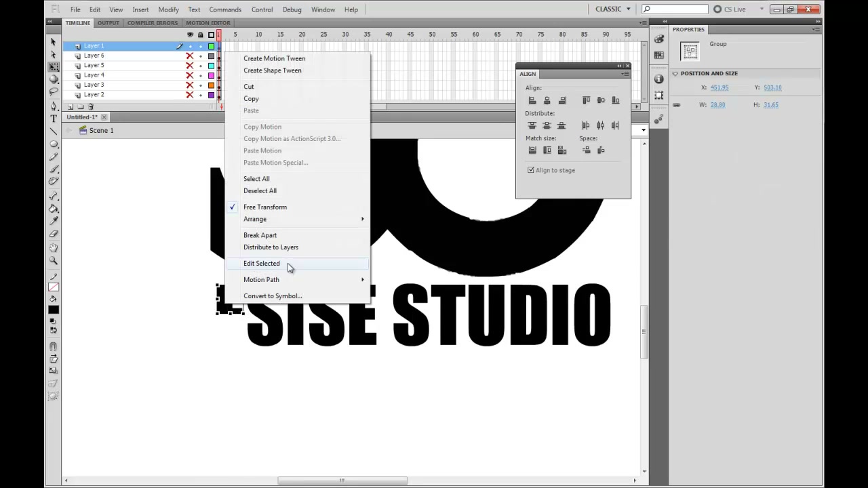The image size is (868, 488).
Task: Toggle lock all layers padlock icon
Action: coord(200,35)
